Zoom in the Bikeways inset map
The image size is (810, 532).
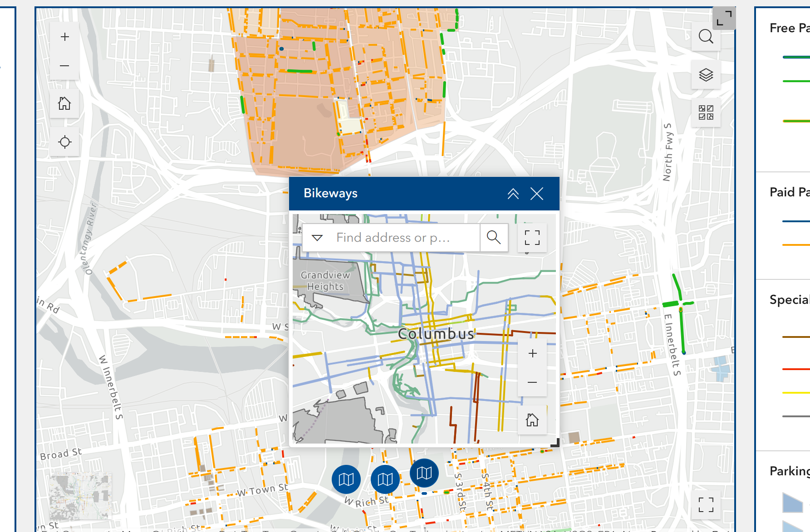[532, 353]
